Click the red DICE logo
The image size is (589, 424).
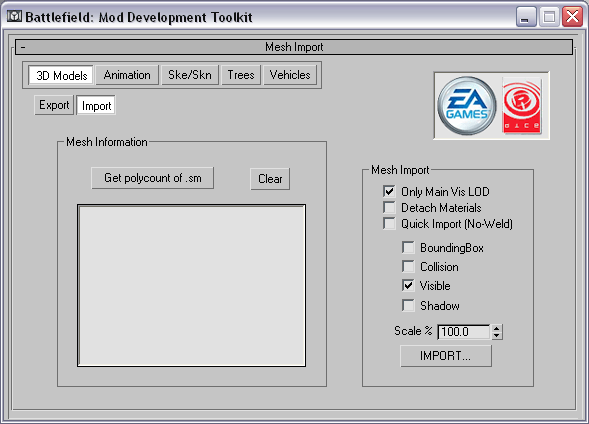click(x=522, y=106)
